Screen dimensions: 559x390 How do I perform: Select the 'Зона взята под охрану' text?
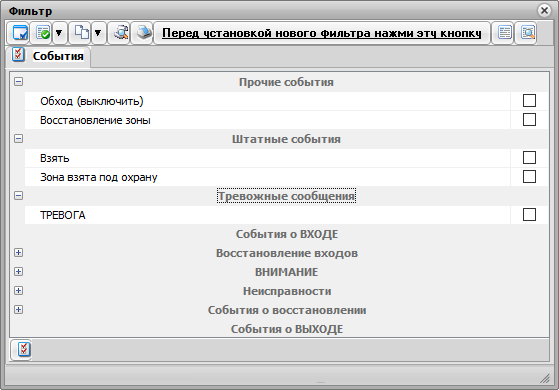(x=99, y=177)
